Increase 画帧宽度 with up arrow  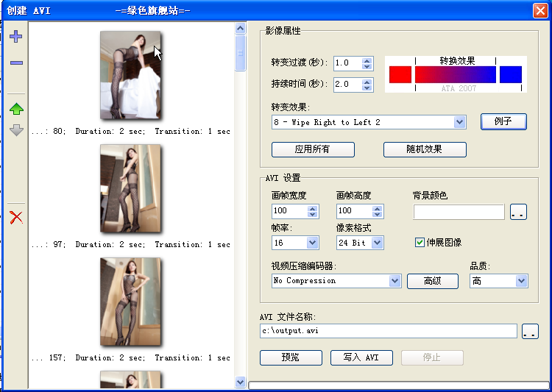point(312,208)
